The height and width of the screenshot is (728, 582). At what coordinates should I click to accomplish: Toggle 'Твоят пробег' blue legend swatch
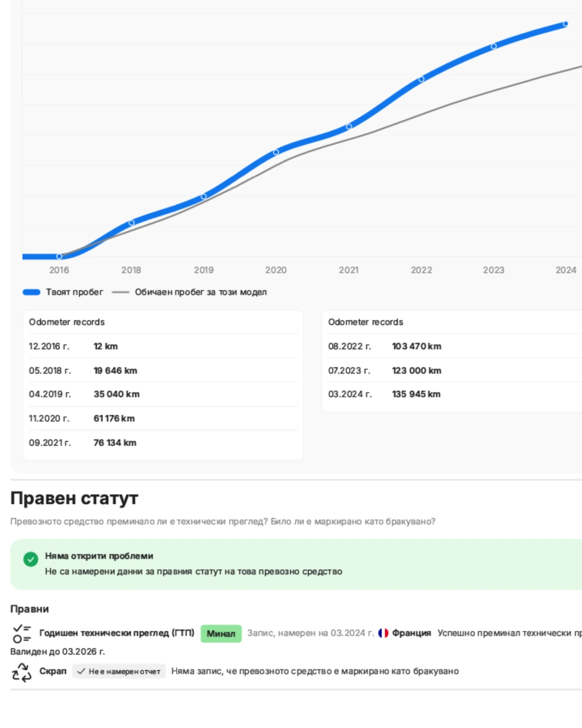[x=31, y=292]
